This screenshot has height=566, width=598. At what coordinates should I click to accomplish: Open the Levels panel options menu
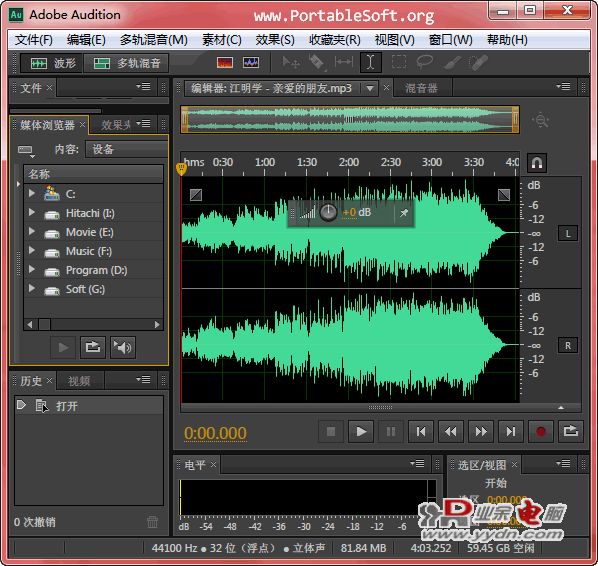[x=417, y=463]
